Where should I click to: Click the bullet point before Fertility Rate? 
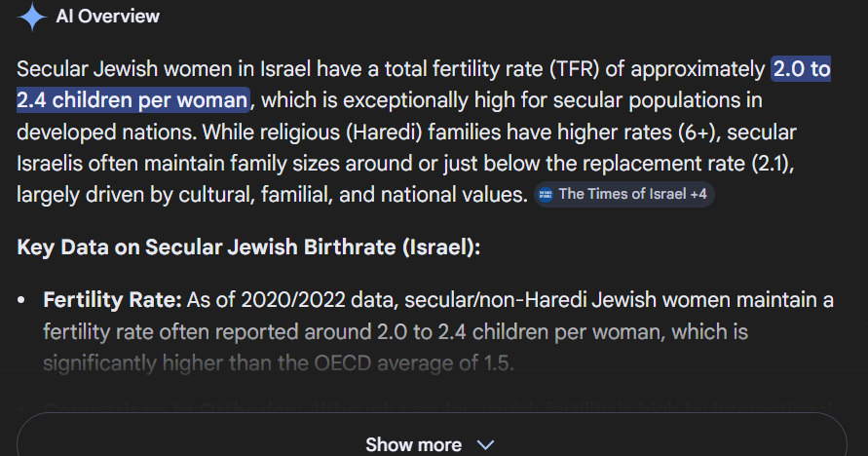click(22, 301)
